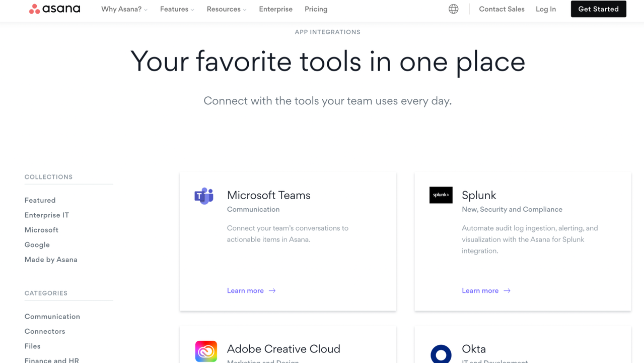Select the Featured collection
Screen dimensions: 644x363
tap(40, 200)
